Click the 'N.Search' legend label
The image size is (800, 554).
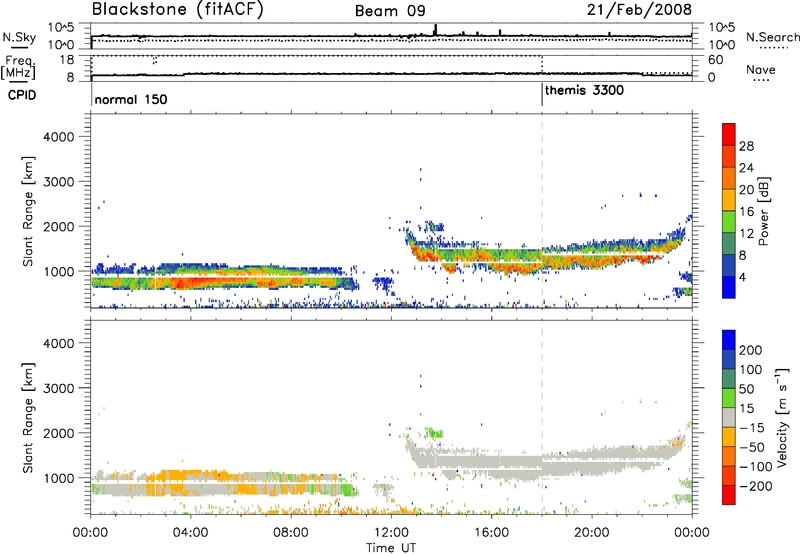point(773,37)
